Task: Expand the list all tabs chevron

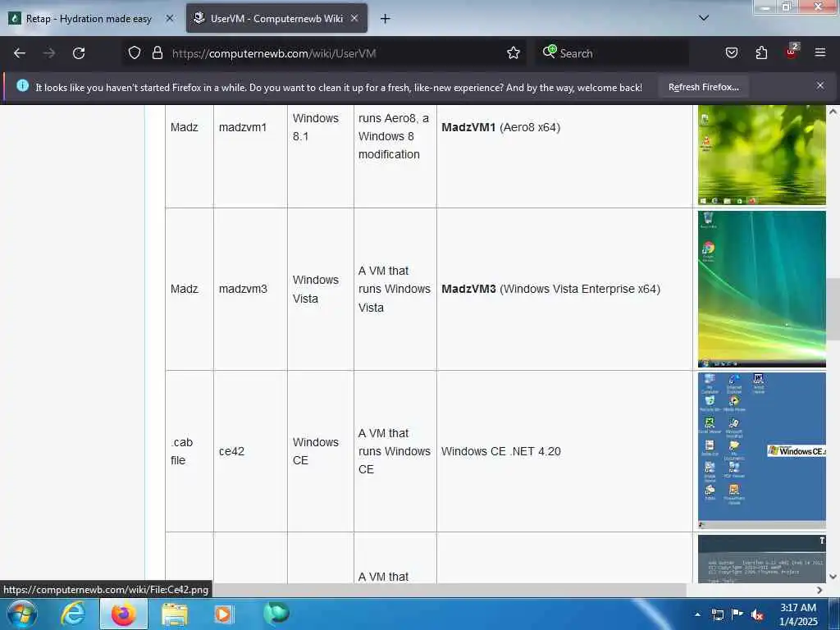Action: [704, 18]
